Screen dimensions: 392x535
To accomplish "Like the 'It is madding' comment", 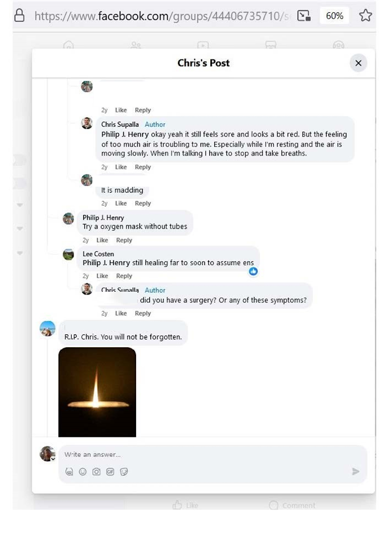I will (121, 203).
